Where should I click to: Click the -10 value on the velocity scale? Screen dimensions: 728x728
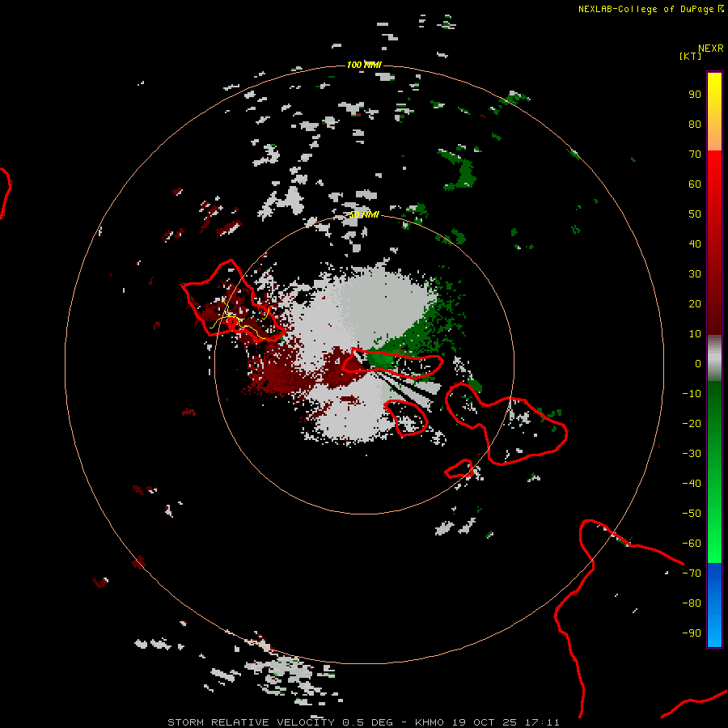pos(692,394)
